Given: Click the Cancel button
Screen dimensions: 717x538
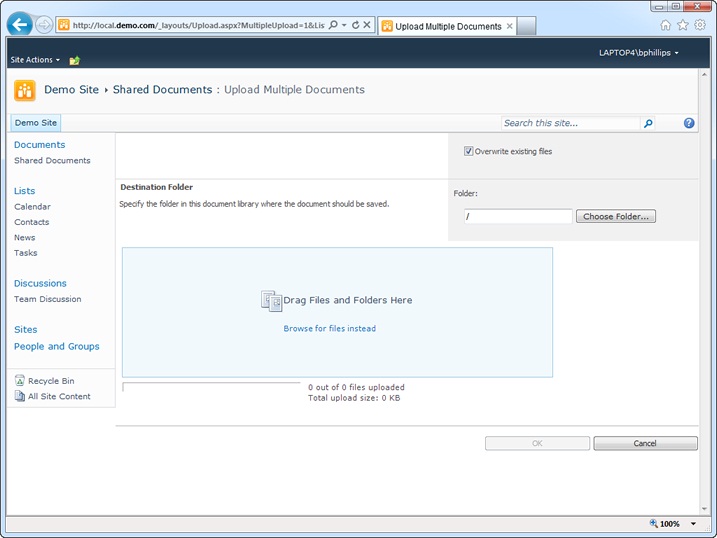Looking at the screenshot, I should click(x=645, y=443).
